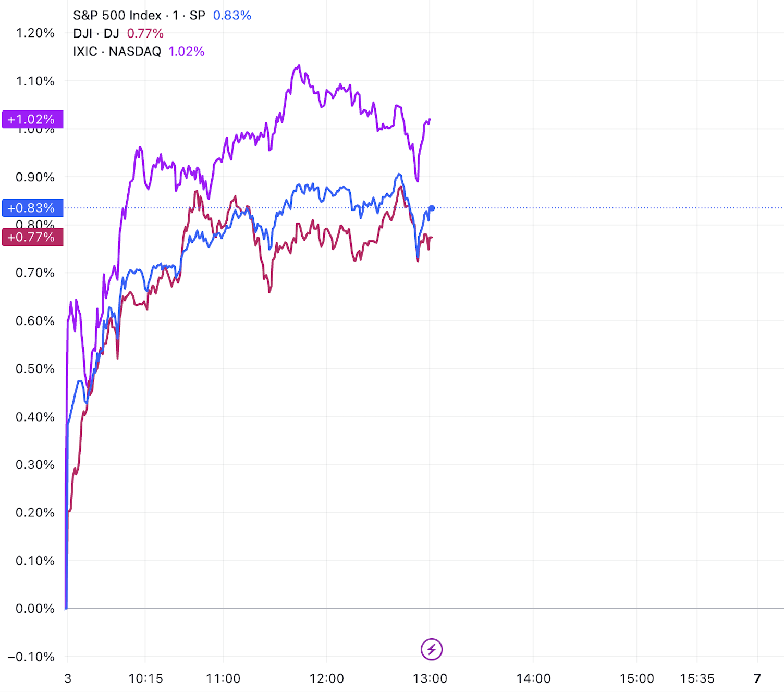The height and width of the screenshot is (692, 784).
Task: Click the 14:00 time axis label
Action: pyautogui.click(x=533, y=678)
